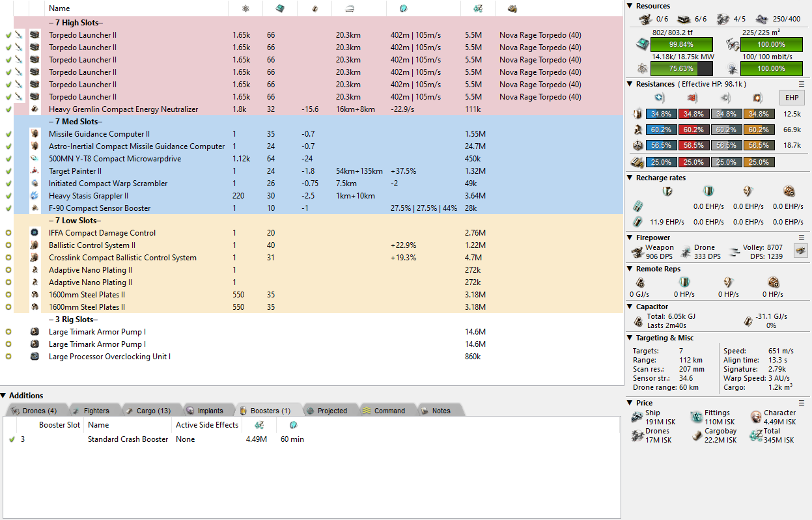This screenshot has height=520, width=812.
Task: Open the Price section hamburger menu
Action: click(802, 403)
